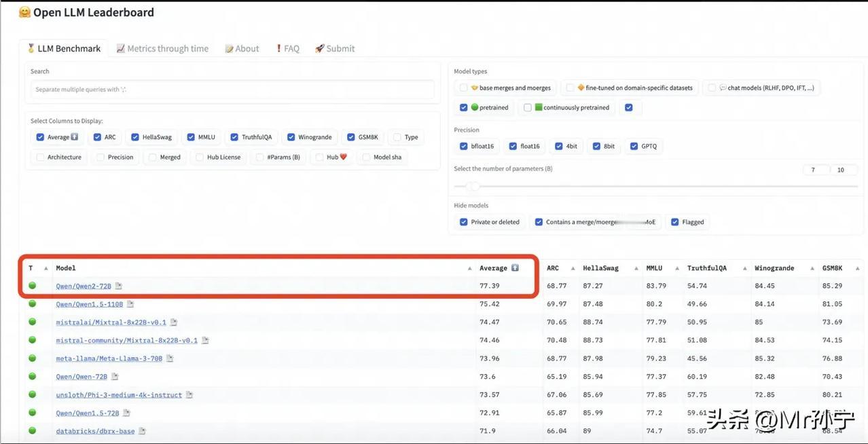Enable the Architecture column checkbox
Image resolution: width=868 pixels, height=444 pixels.
41,157
